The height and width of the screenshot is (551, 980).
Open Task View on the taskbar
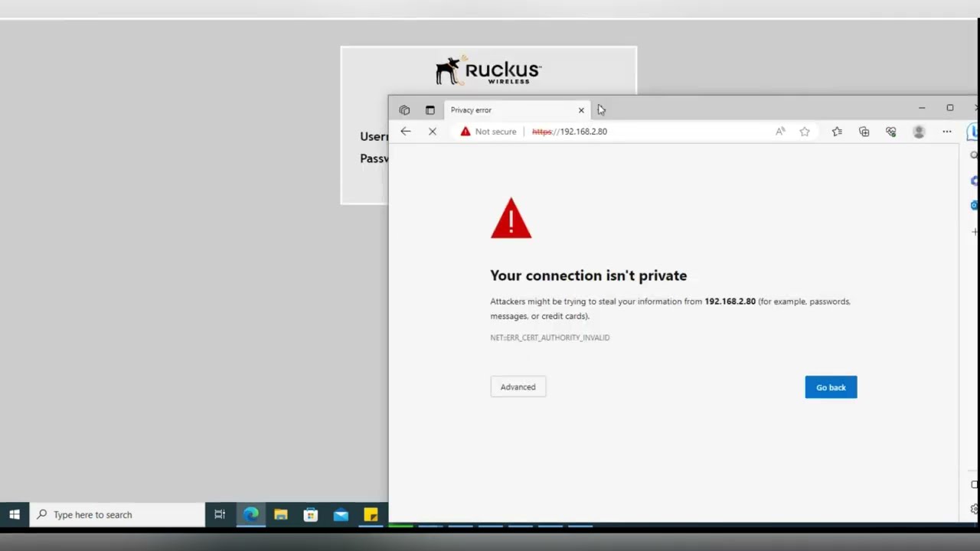220,515
